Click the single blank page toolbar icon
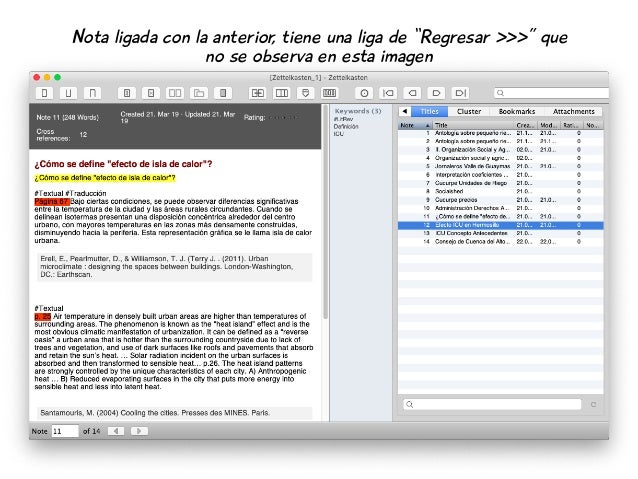 tap(44, 93)
